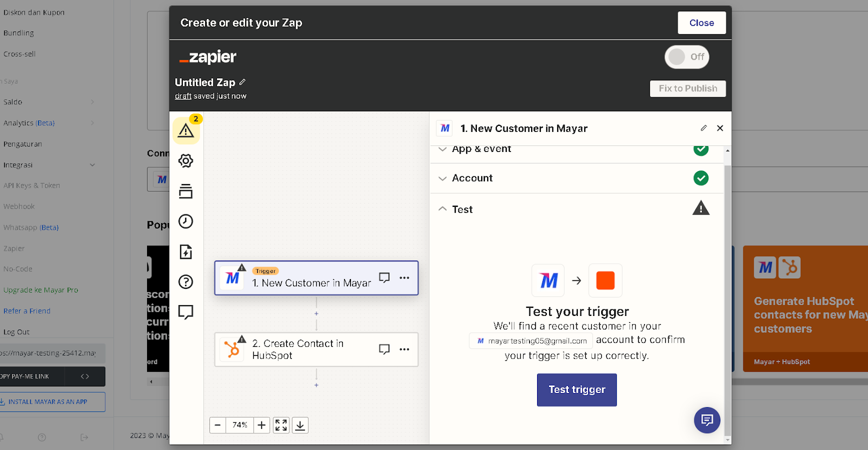The width and height of the screenshot is (868, 450).
Task: Export the Zap canvas image
Action: (x=300, y=425)
